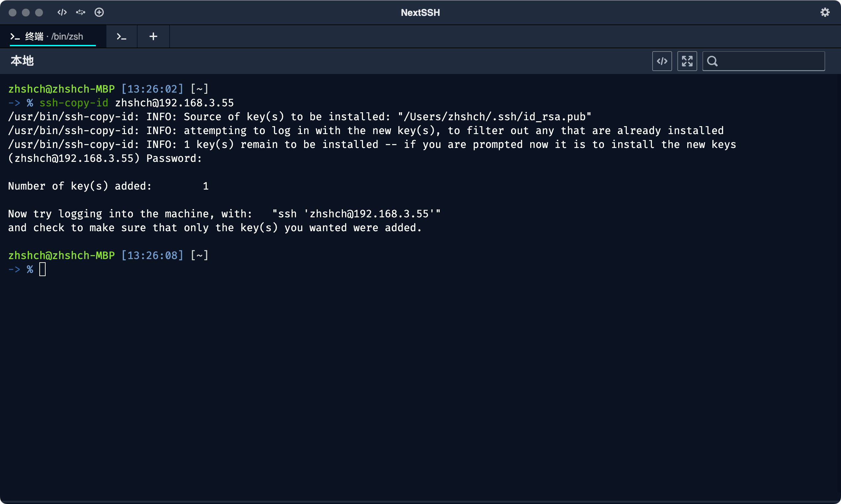Switch to the 终端 /bin/zsh tab
The width and height of the screenshot is (841, 504).
(53, 36)
